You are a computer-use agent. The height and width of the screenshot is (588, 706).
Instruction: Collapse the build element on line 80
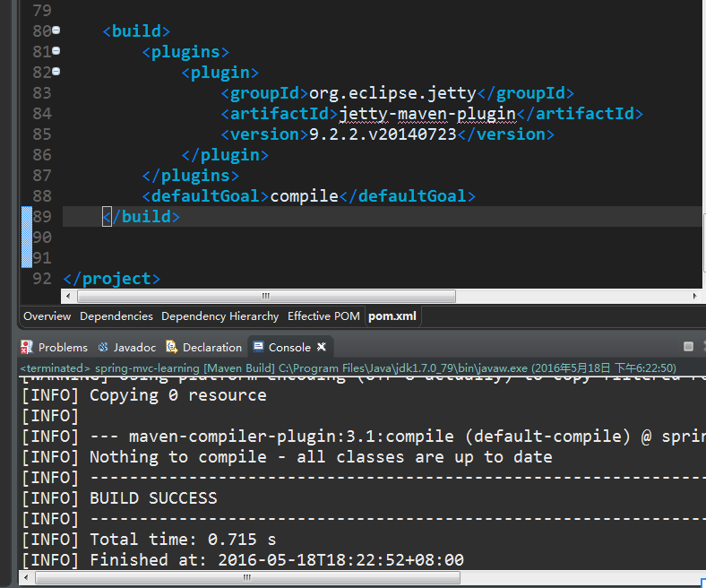click(x=56, y=30)
